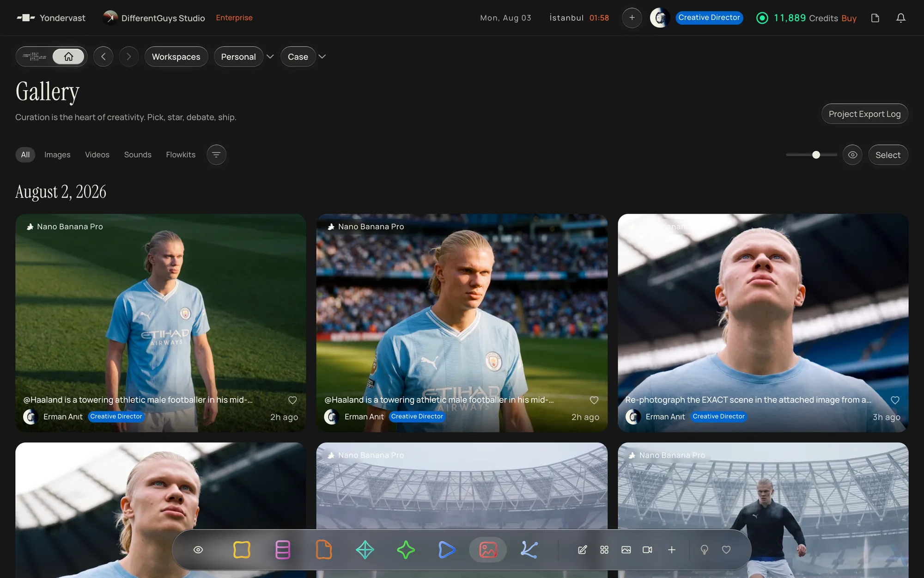The height and width of the screenshot is (578, 924).
Task: Like the Haaland stadium crowd image
Action: 594,400
